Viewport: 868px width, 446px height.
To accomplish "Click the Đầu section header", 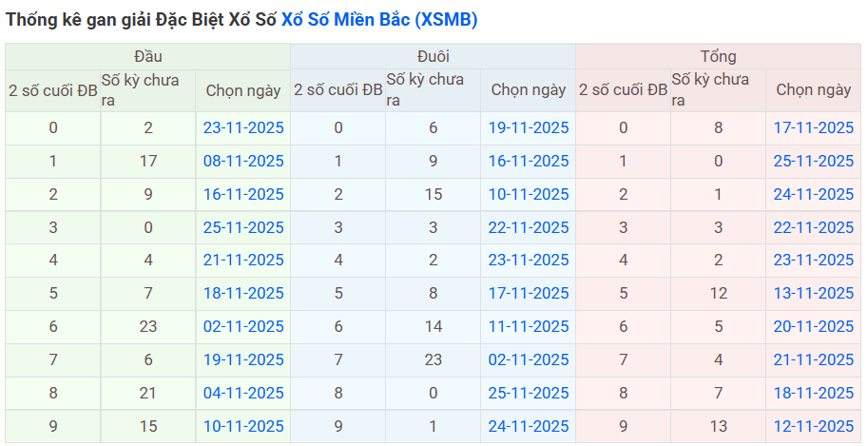I will click(147, 56).
